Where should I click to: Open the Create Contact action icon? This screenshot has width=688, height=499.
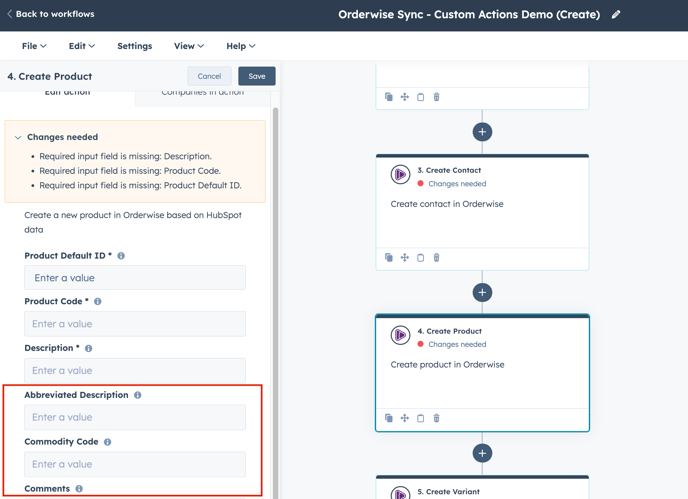[x=400, y=175]
